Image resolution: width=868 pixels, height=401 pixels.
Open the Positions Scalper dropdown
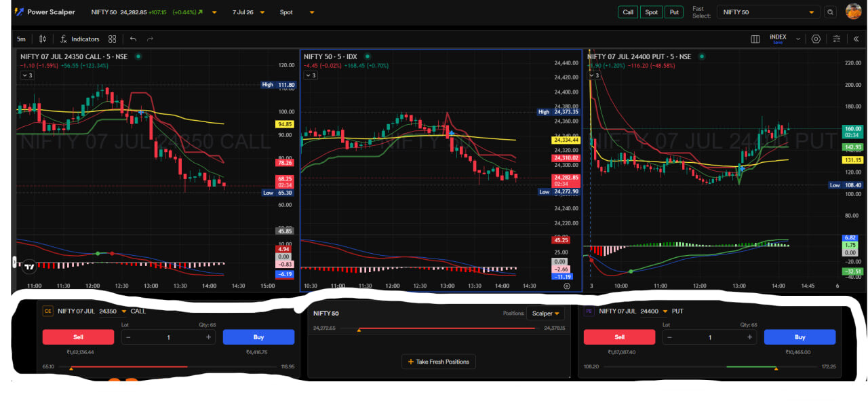tap(546, 313)
